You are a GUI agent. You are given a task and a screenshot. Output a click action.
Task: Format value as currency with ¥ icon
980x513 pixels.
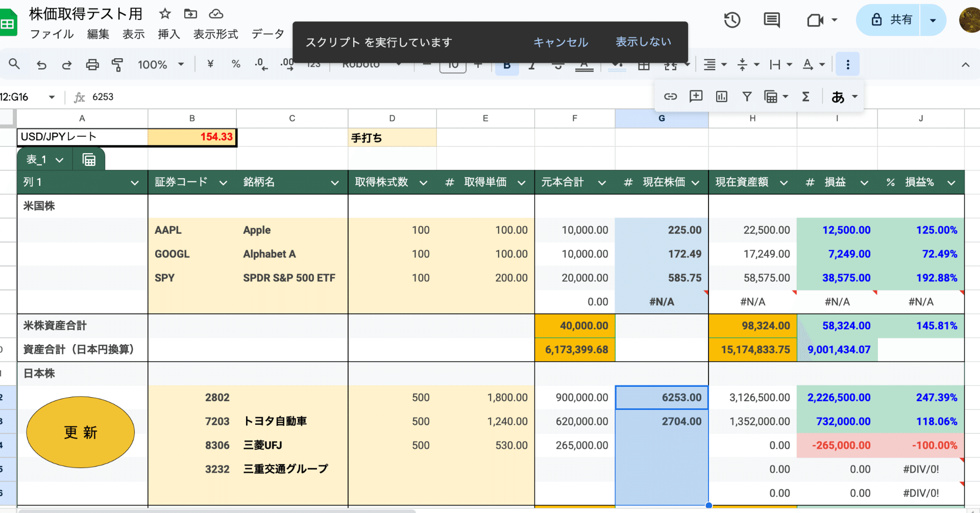coord(209,64)
